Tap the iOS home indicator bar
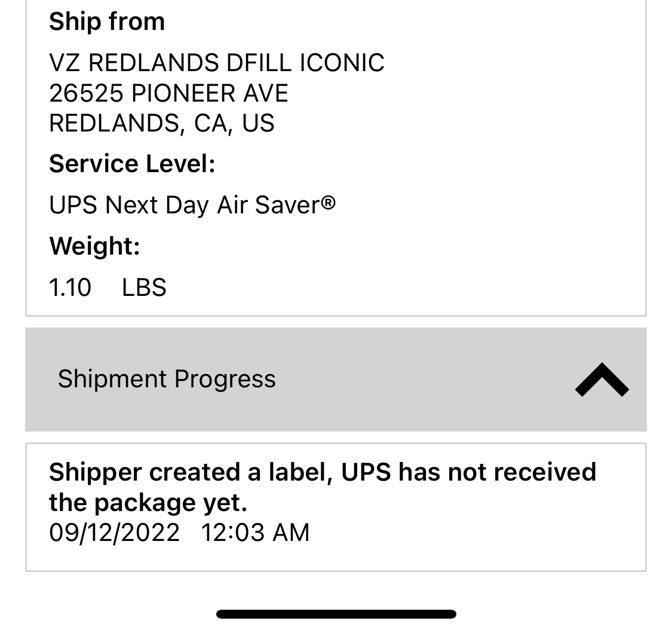The image size is (672, 633). pos(336,614)
